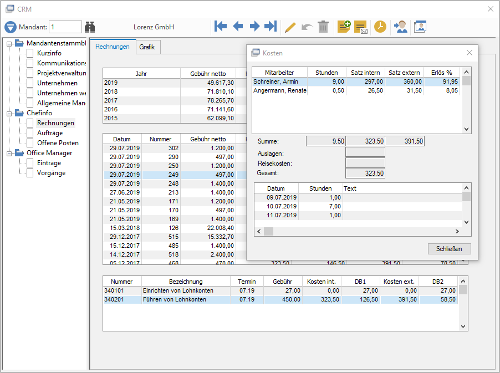Click the Auslagen field

(365, 152)
